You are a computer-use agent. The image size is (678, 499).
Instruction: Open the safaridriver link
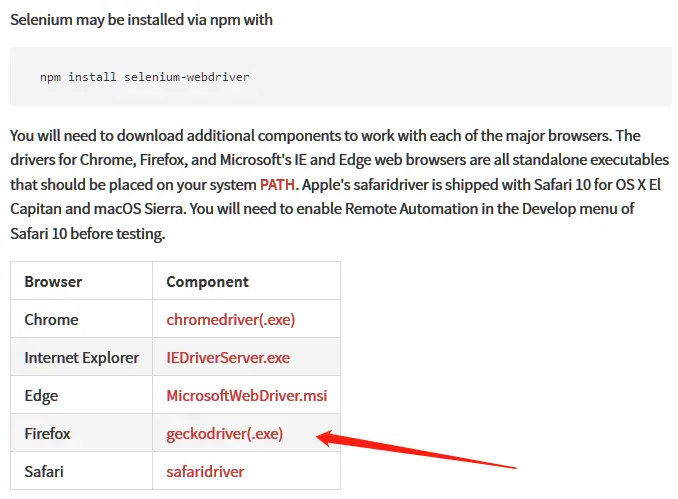[x=205, y=471]
